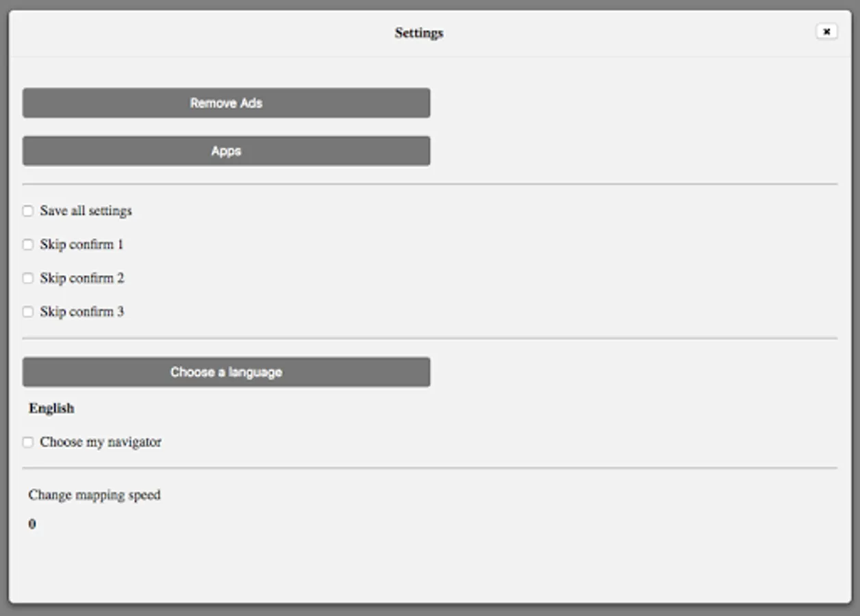Click the 'Save all settings' label text
This screenshot has width=860, height=616.
click(86, 211)
